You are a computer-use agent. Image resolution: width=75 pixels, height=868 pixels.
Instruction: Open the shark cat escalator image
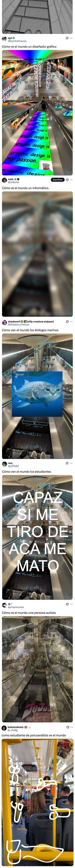tap(37, 396)
